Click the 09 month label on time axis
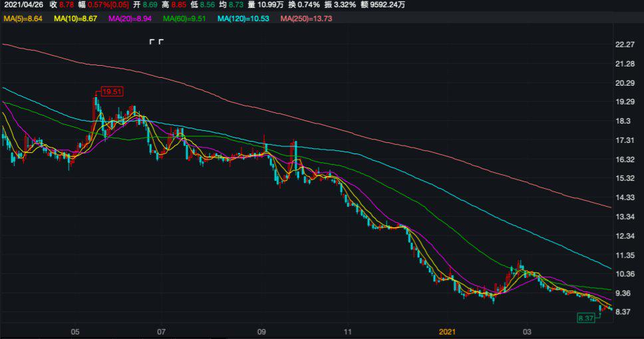Viewport: 644px width, 339px height. coord(261,331)
